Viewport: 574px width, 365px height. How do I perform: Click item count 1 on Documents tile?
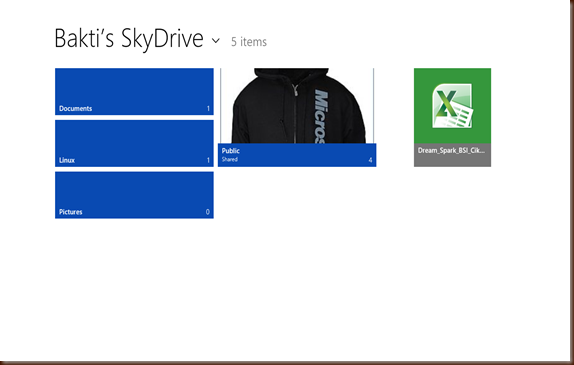(208, 108)
